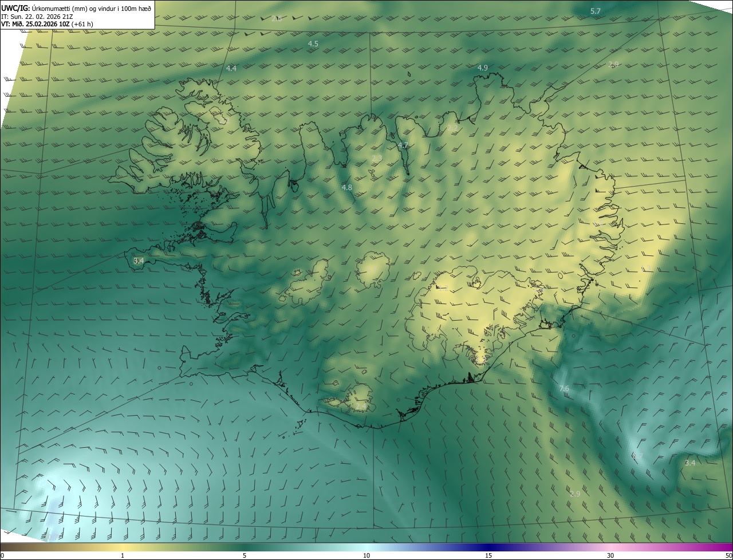Click the 3.4 value on Snæfellsnes peninsula
The height and width of the screenshot is (560, 733).
point(139,261)
